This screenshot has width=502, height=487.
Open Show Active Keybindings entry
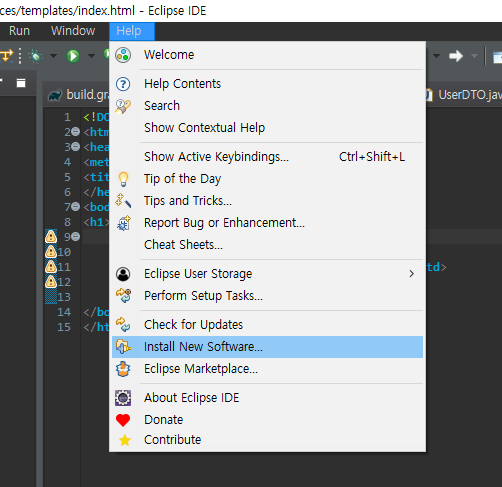[x=267, y=157]
